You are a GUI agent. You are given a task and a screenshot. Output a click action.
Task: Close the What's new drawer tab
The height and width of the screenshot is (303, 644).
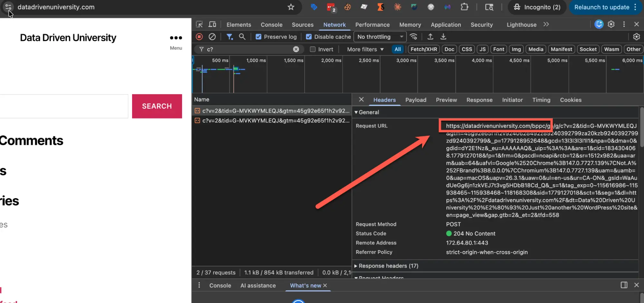coord(325,285)
